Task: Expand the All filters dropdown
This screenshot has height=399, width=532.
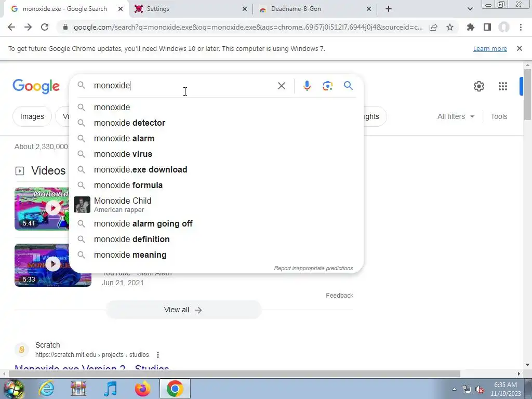Action: pyautogui.click(x=456, y=116)
